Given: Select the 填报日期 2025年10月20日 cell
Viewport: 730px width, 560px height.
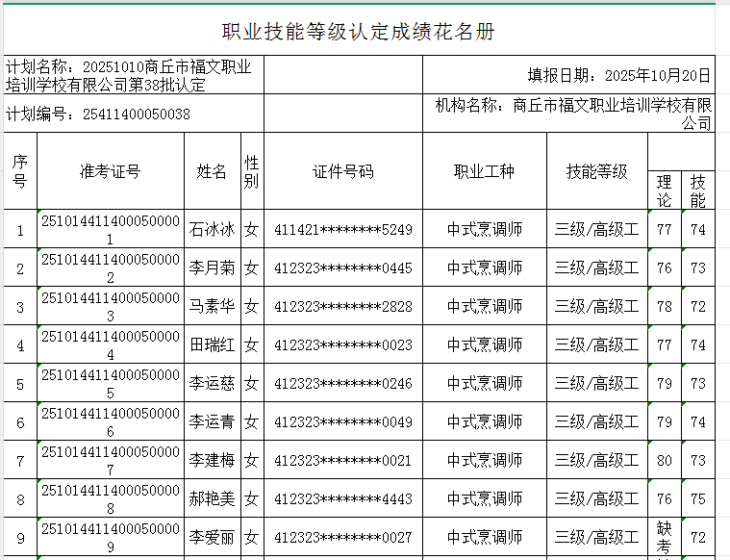Looking at the screenshot, I should pyautogui.click(x=569, y=75).
